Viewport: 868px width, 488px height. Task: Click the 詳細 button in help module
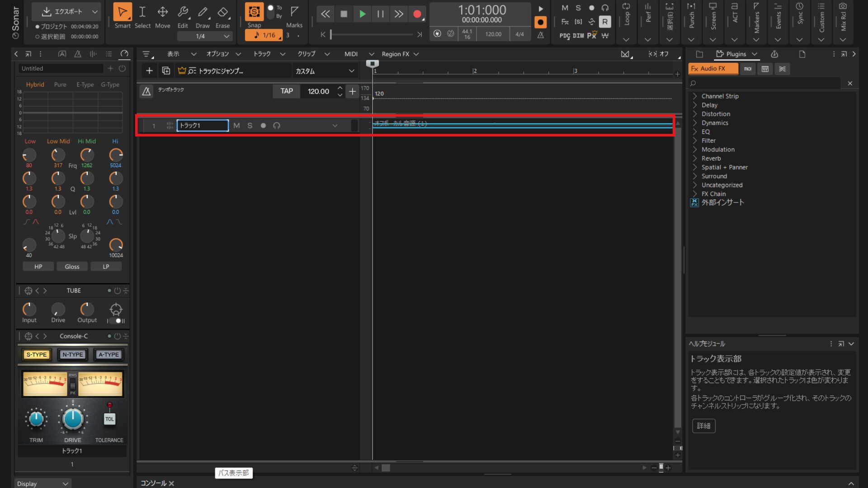(703, 426)
